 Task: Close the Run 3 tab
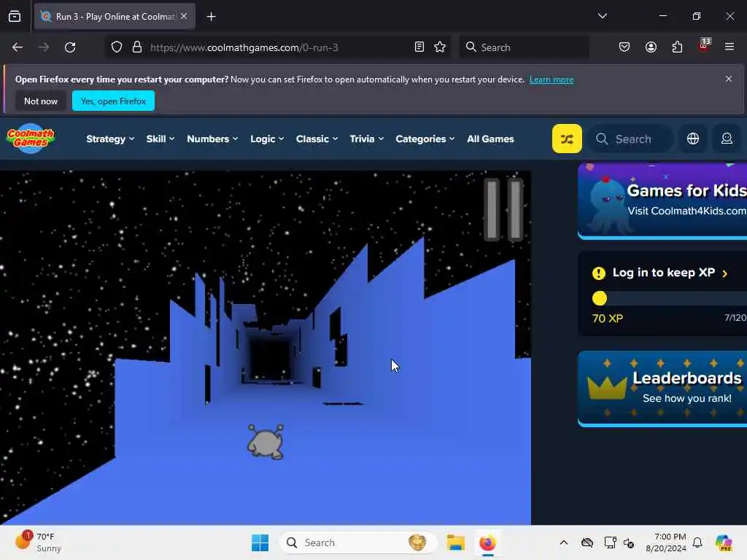[x=184, y=16]
